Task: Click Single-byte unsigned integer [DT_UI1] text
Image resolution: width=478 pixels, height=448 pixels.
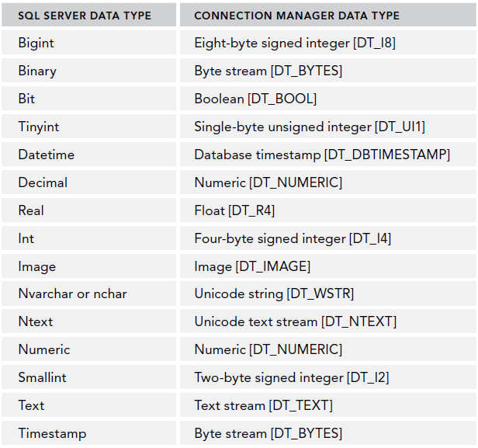Action: (x=309, y=127)
